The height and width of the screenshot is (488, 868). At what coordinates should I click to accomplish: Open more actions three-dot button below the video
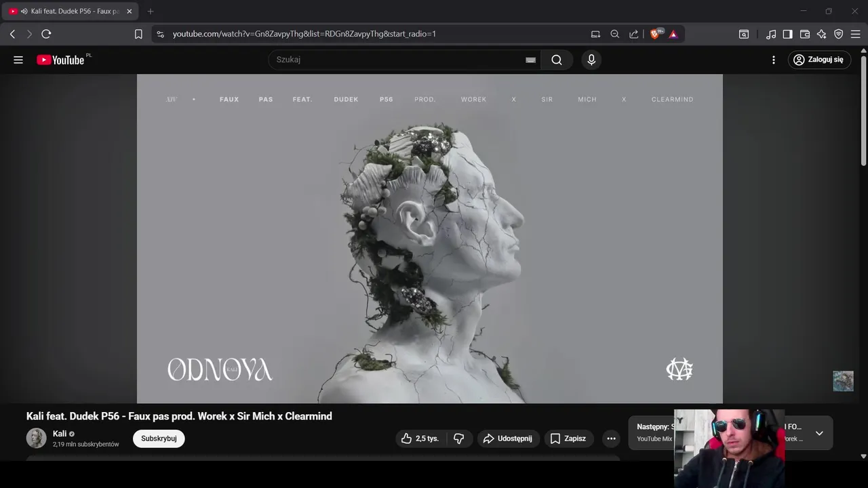pos(611,439)
